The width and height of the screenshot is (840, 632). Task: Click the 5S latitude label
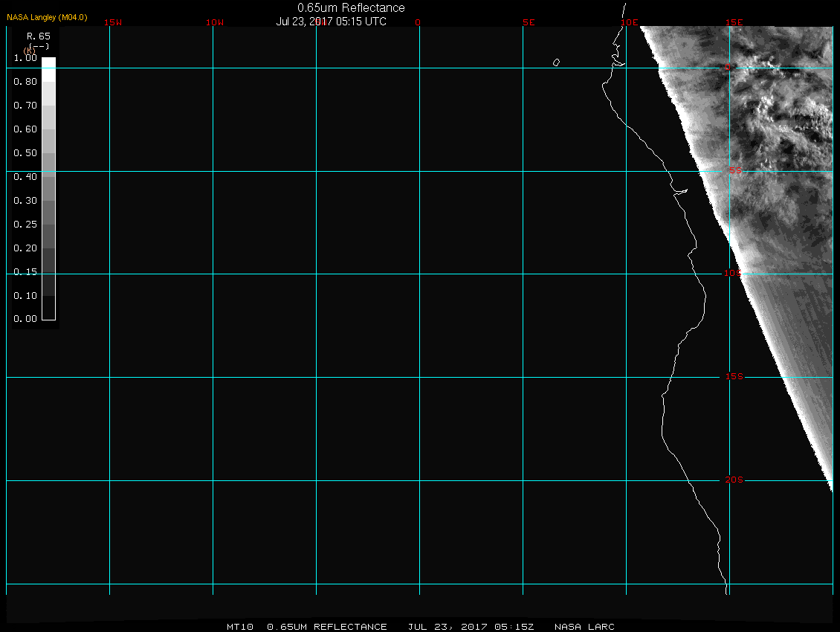(x=735, y=171)
